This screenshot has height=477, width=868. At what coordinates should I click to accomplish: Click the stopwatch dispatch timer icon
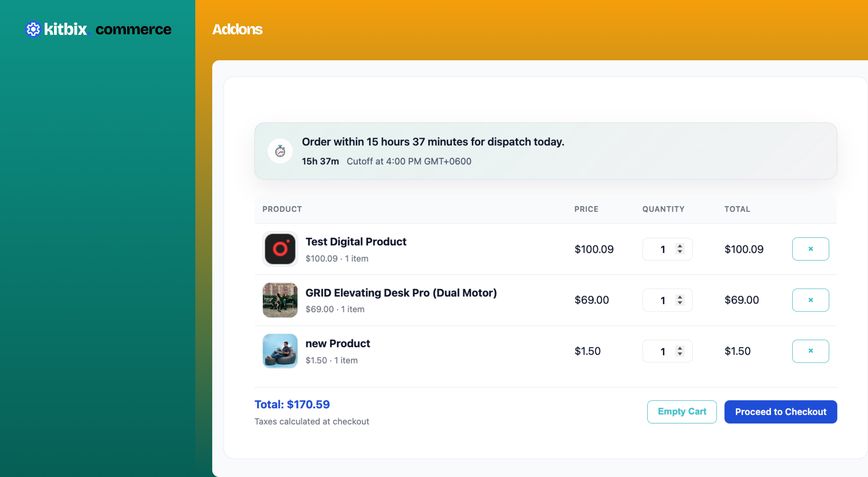(x=280, y=151)
